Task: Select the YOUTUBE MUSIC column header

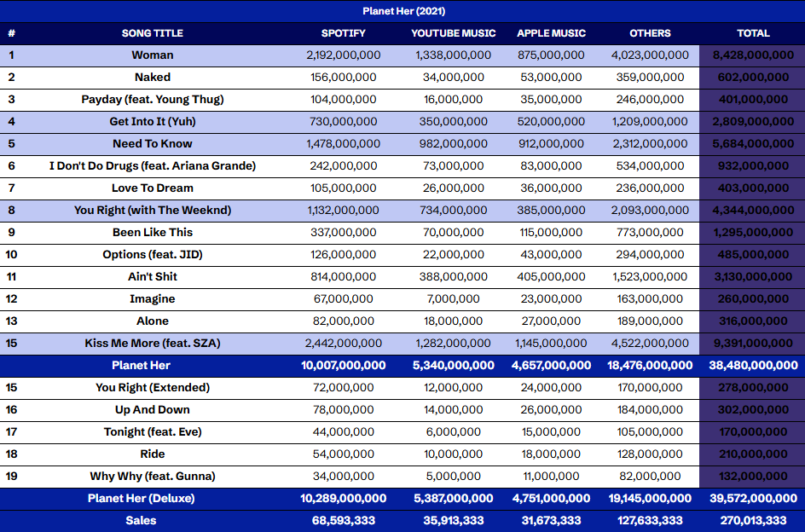Action: coord(454,33)
